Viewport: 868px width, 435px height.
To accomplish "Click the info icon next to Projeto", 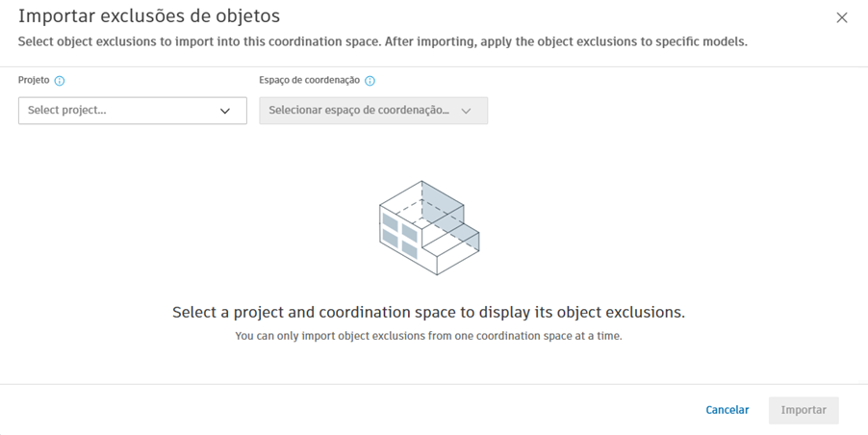I will tap(60, 82).
